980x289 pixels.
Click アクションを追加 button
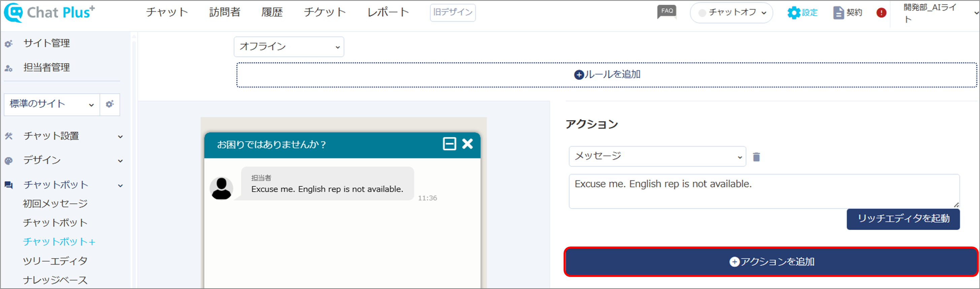[771, 262]
